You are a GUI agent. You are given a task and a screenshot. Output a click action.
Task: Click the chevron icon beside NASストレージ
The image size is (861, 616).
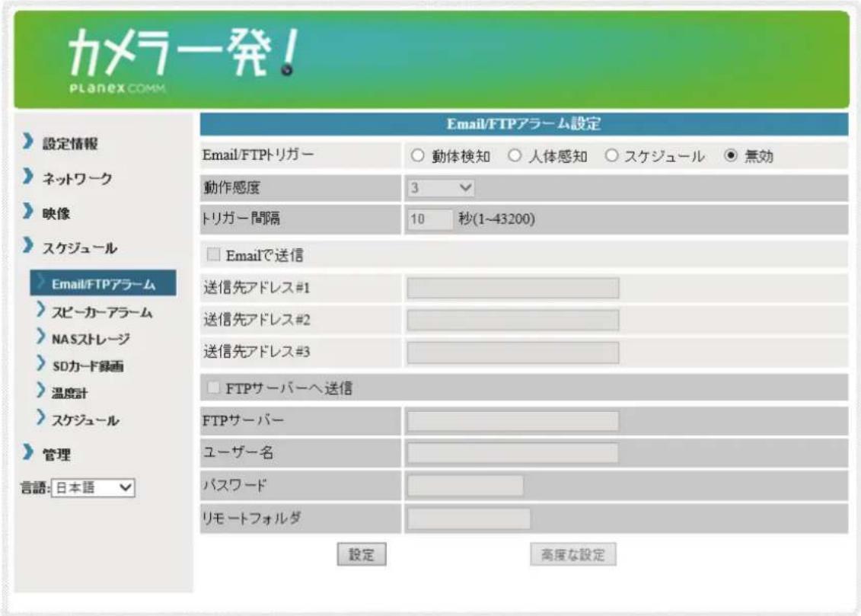click(x=40, y=336)
